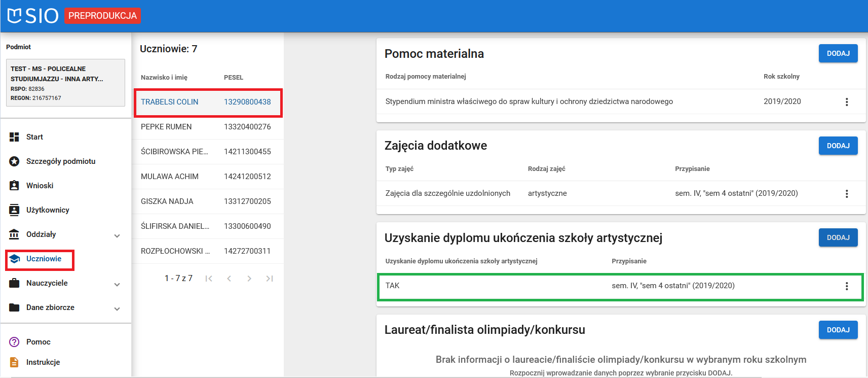Click the Wnioski clipboard icon
Screen dimensions: 868x378
14,186
